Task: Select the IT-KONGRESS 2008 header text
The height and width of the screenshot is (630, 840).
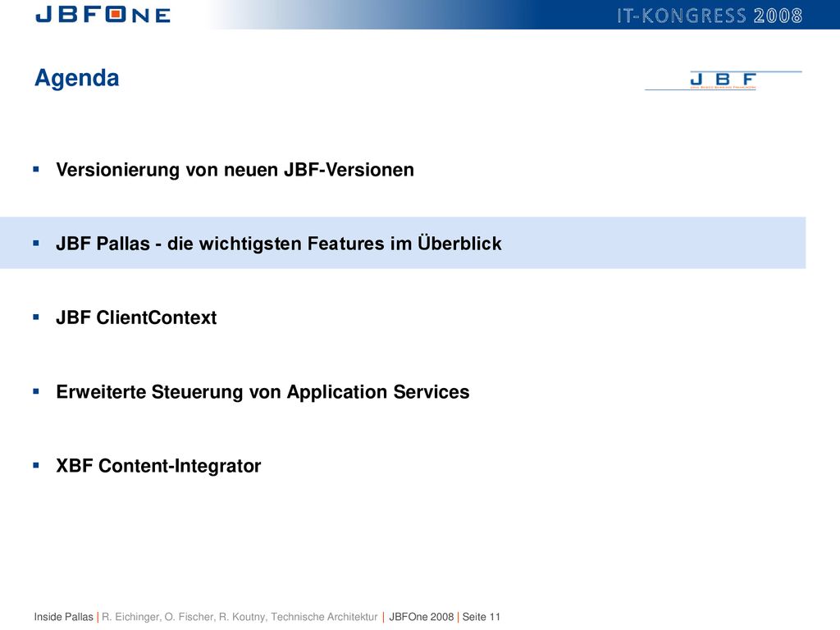Action: 710,16
